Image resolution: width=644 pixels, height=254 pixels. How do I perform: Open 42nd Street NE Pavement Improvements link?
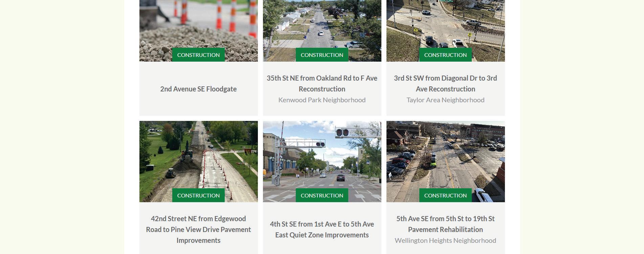[198, 230]
